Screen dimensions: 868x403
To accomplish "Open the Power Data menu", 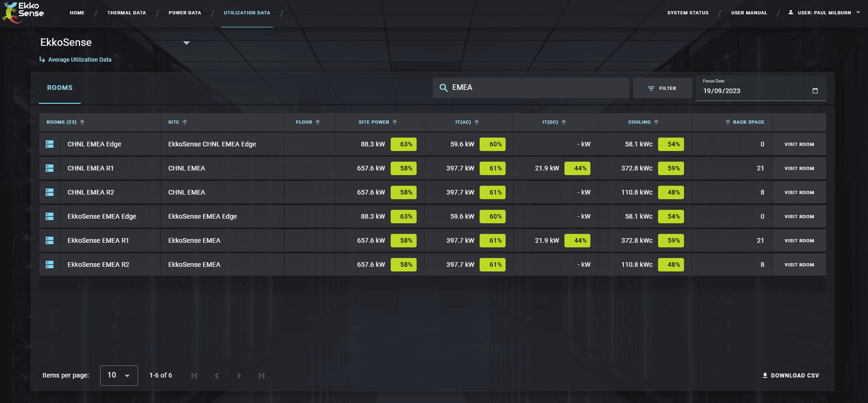I will click(x=185, y=13).
